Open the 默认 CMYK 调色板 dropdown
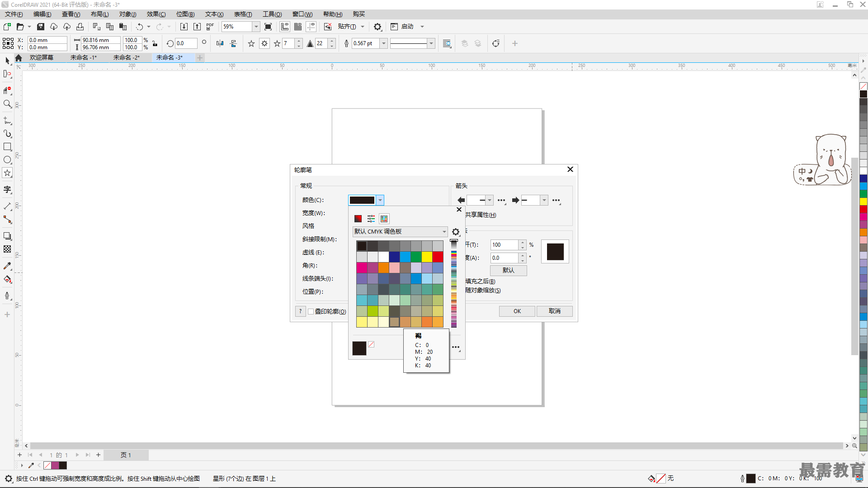The width and height of the screenshot is (868, 488). coord(400,232)
